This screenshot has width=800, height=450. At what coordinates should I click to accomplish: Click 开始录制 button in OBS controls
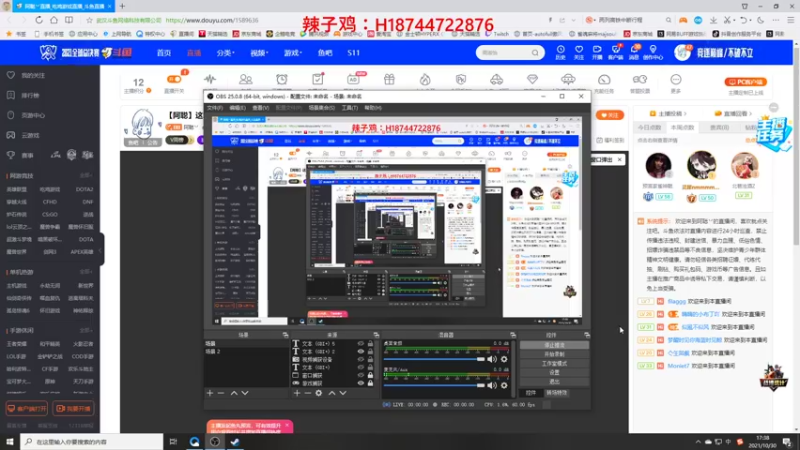tap(554, 354)
